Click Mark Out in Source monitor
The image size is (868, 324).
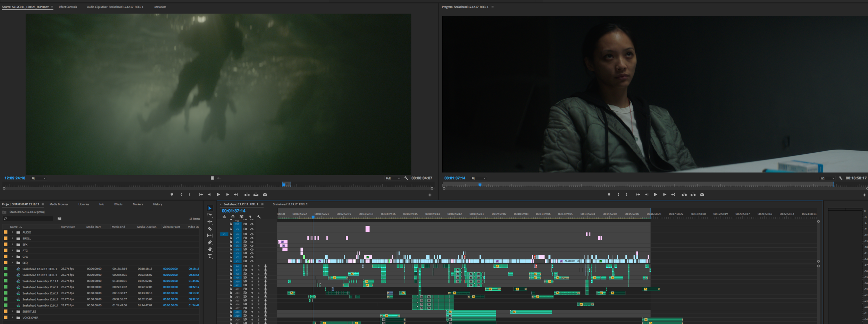click(190, 195)
